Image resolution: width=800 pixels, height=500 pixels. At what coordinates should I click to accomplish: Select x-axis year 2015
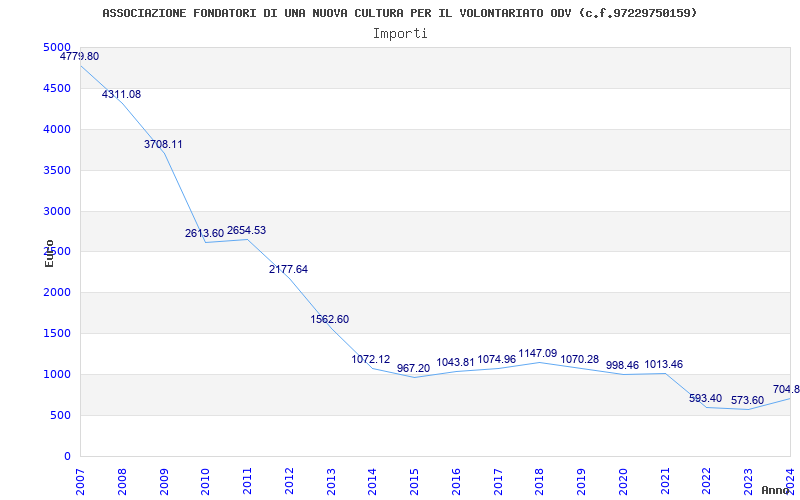tap(414, 482)
